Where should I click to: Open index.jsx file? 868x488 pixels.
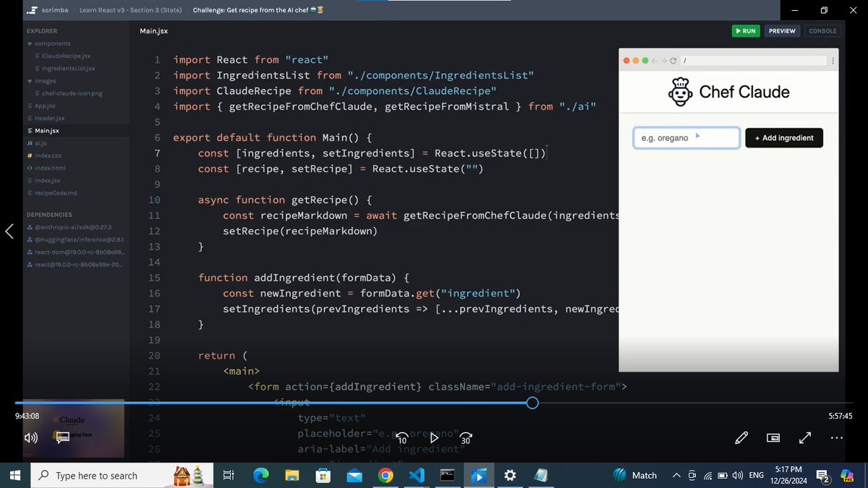[43, 180]
